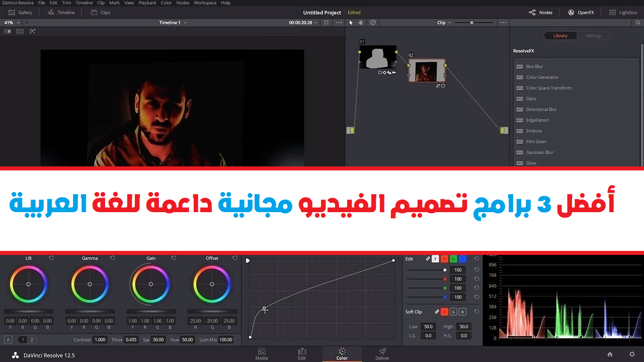Viewport: 644px width, 362px height.
Task: Toggle the Soft Clip link icon
Action: point(436,312)
